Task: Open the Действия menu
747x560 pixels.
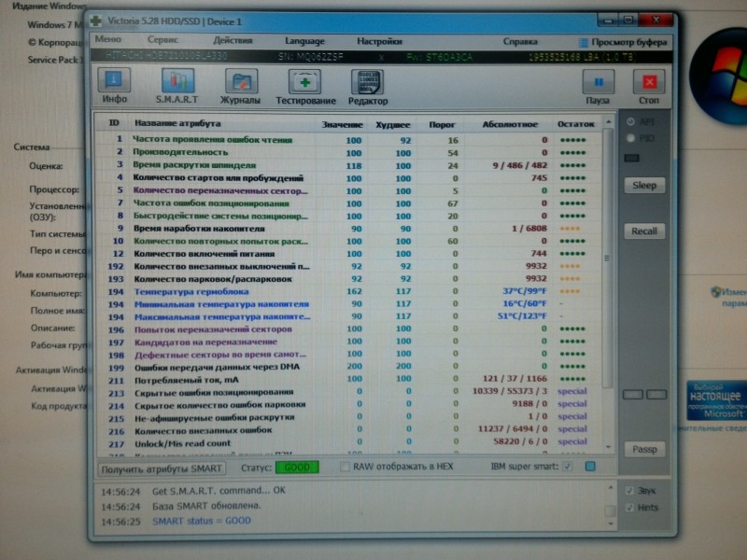Action: [233, 40]
